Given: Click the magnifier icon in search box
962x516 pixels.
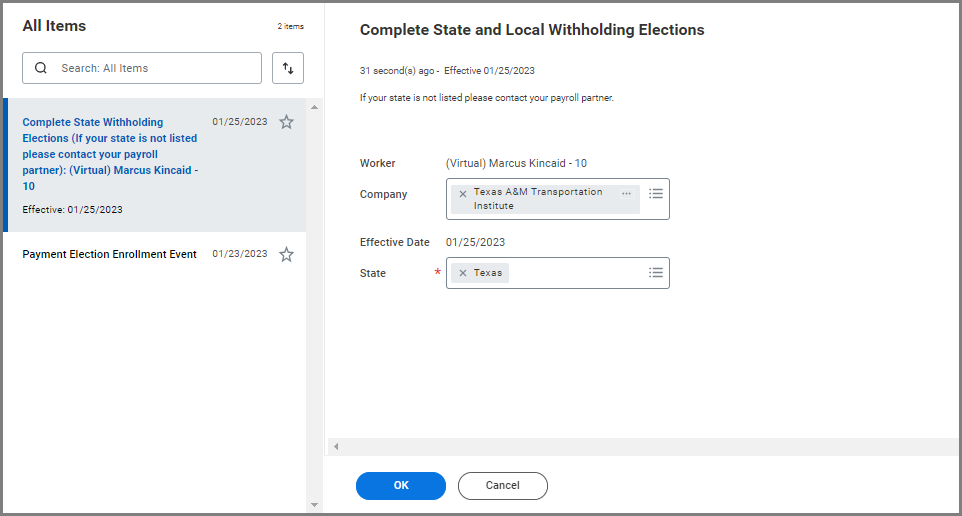Looking at the screenshot, I should pos(41,68).
